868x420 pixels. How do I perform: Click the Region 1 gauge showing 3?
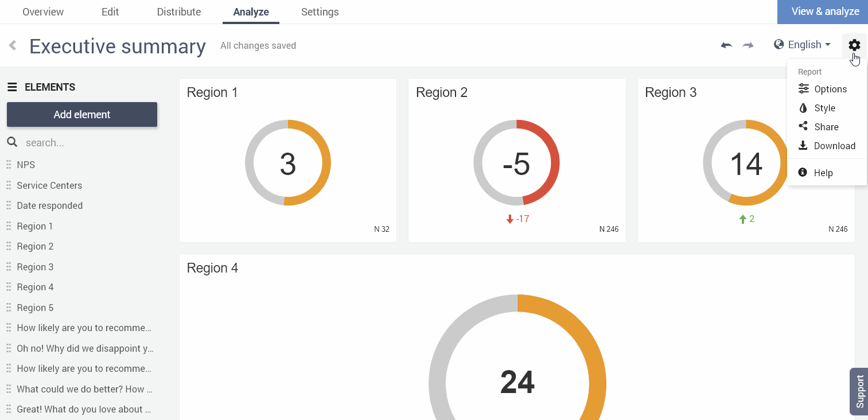pyautogui.click(x=288, y=163)
